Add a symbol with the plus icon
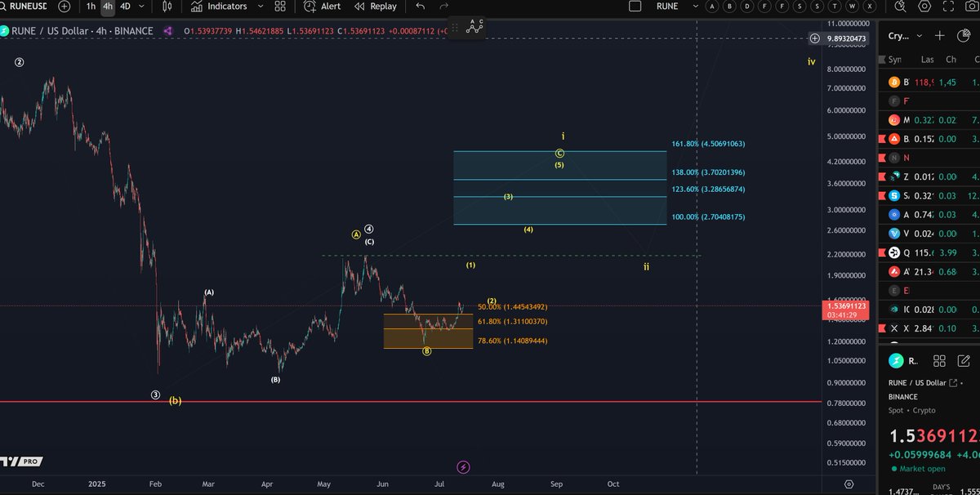Viewport: 980px width, 495px height. point(65,6)
